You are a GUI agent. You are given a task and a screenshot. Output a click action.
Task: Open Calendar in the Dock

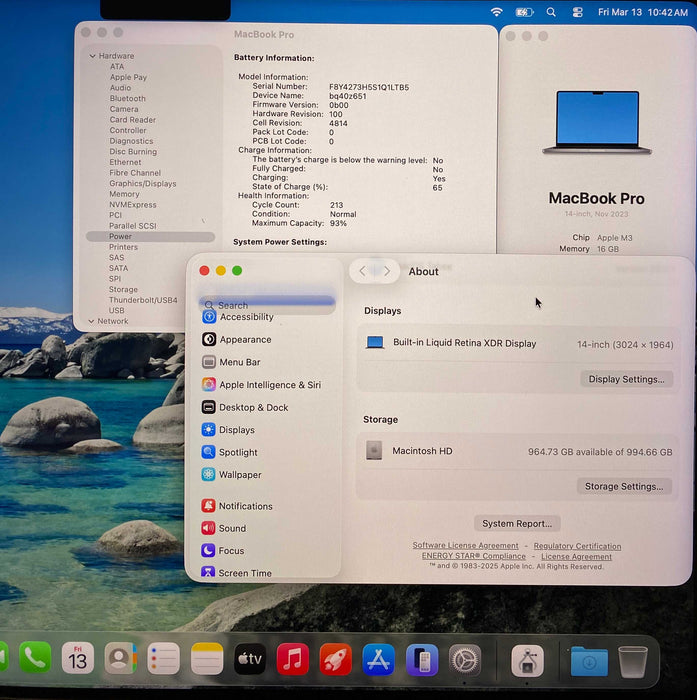point(78,658)
